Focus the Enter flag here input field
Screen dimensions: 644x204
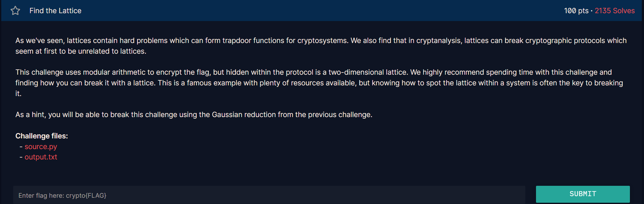pos(269,195)
